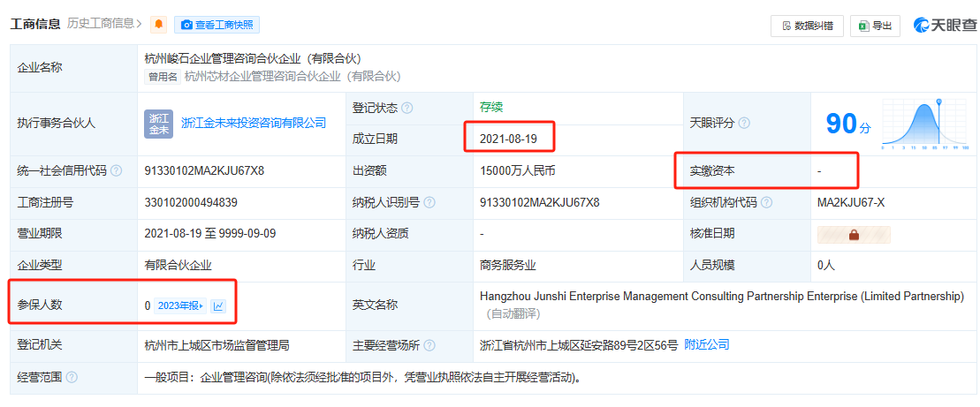This screenshot has width=980, height=407.
Task: Select 工商注册号 value 330102000494839
Action: [191, 202]
